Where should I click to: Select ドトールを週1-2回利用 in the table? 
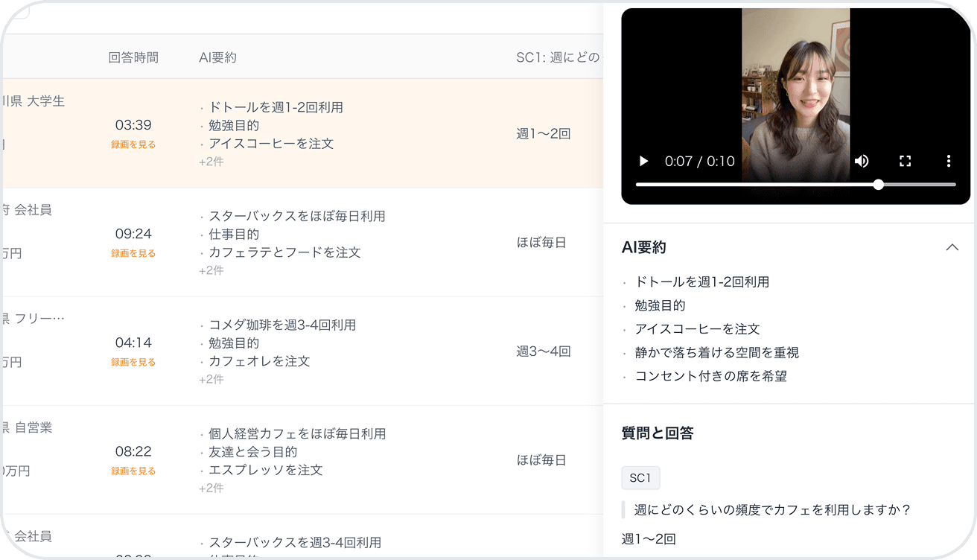pyautogui.click(x=276, y=107)
